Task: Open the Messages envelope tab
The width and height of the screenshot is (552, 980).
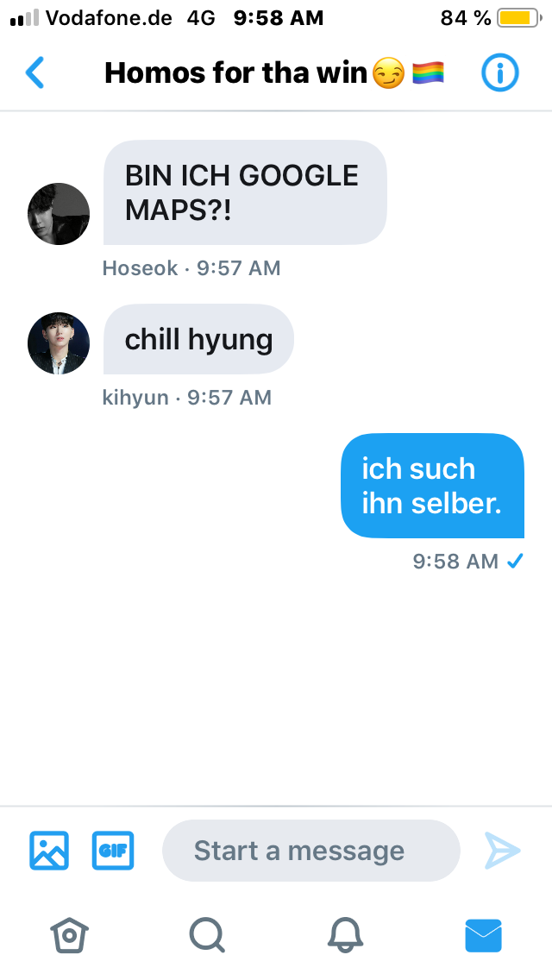Action: (x=483, y=936)
